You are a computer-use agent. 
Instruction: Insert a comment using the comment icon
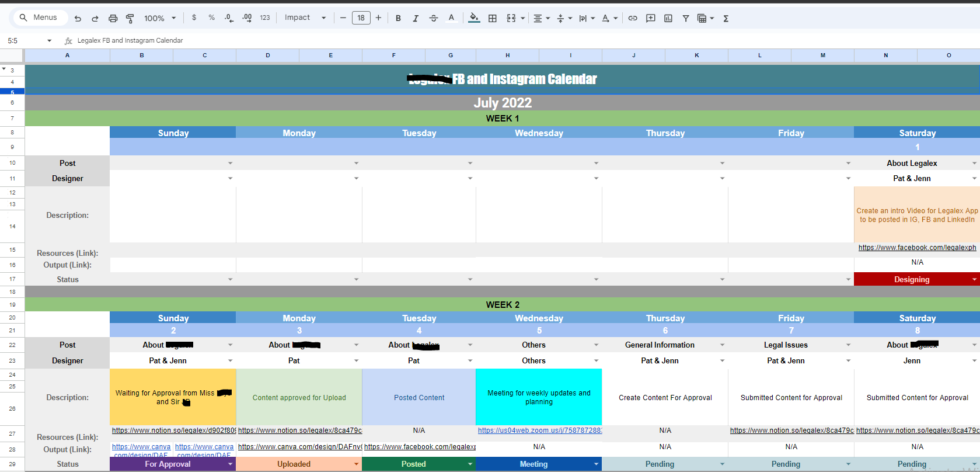coord(650,18)
